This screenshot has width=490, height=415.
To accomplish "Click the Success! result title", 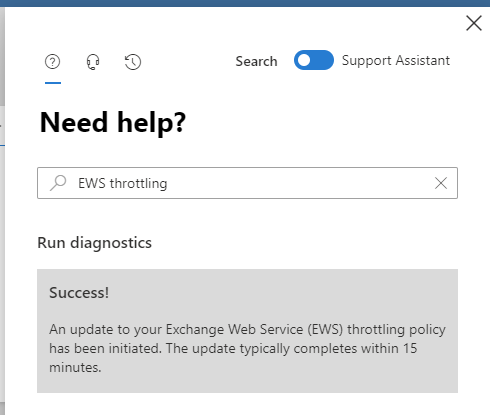I will (79, 293).
